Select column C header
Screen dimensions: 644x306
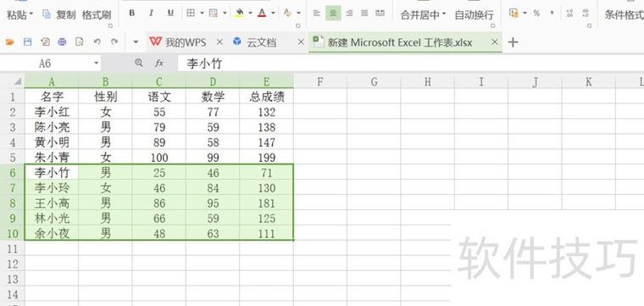(x=159, y=81)
